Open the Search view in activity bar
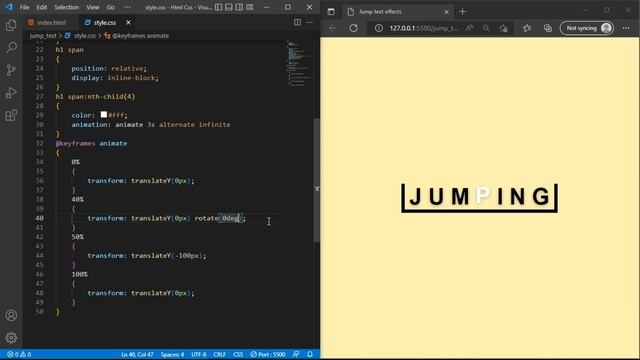The height and width of the screenshot is (360, 640). (11, 47)
